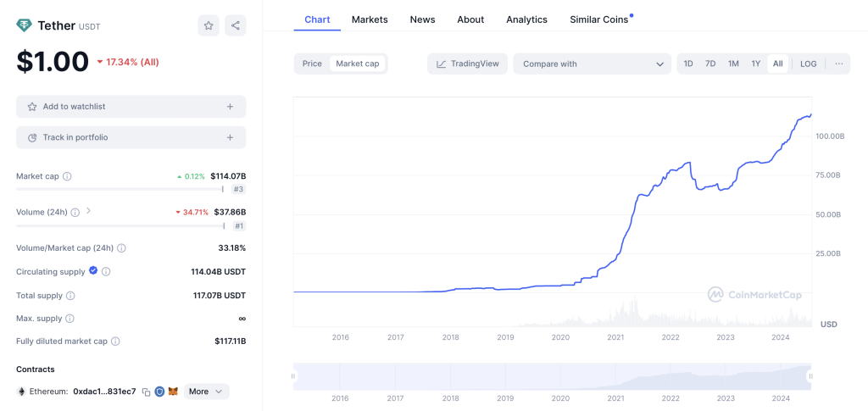The image size is (868, 411).
Task: Open the Compare with dropdown
Action: pos(592,64)
